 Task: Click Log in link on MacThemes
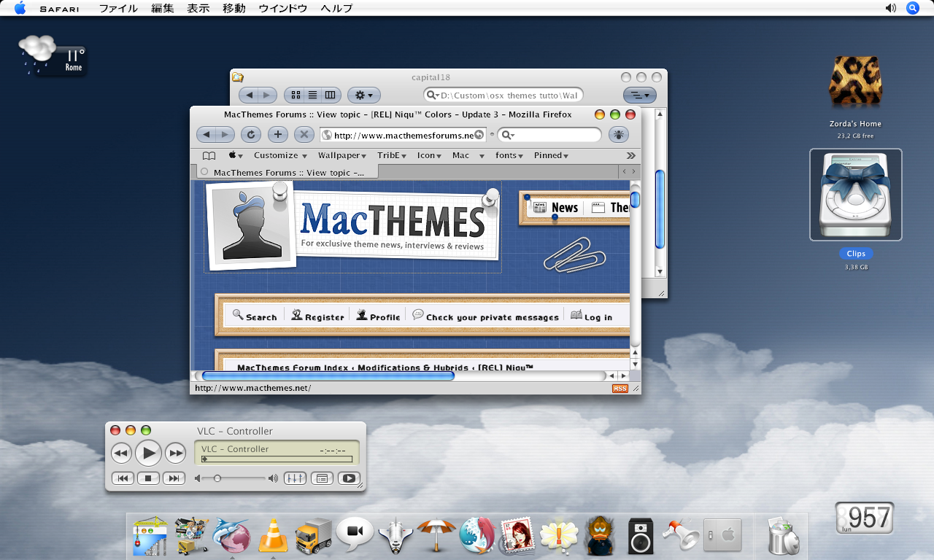click(591, 316)
